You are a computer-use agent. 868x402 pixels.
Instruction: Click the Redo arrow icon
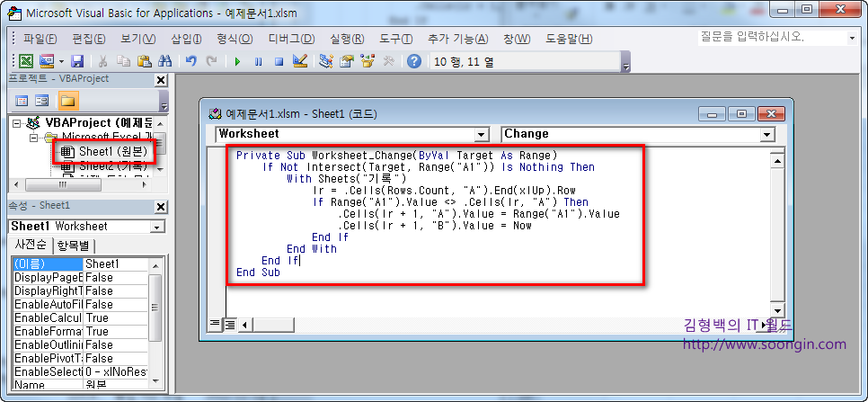(211, 61)
